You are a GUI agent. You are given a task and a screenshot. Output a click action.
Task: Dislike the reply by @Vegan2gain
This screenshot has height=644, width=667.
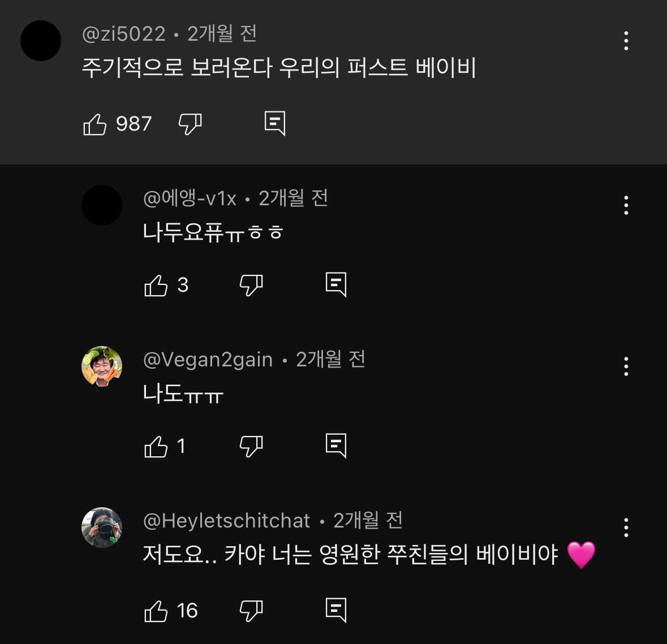pyautogui.click(x=251, y=447)
